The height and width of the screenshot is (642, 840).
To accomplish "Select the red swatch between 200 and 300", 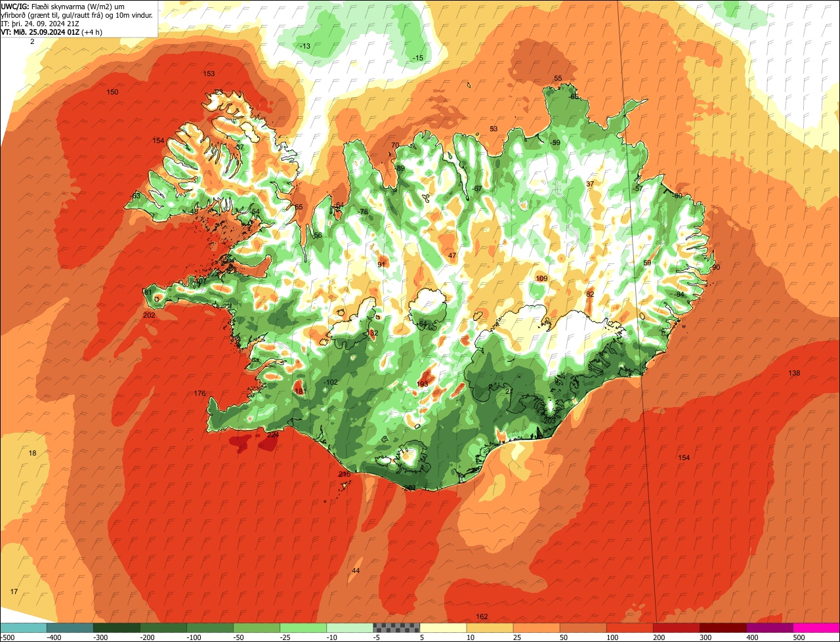I will point(676,627).
